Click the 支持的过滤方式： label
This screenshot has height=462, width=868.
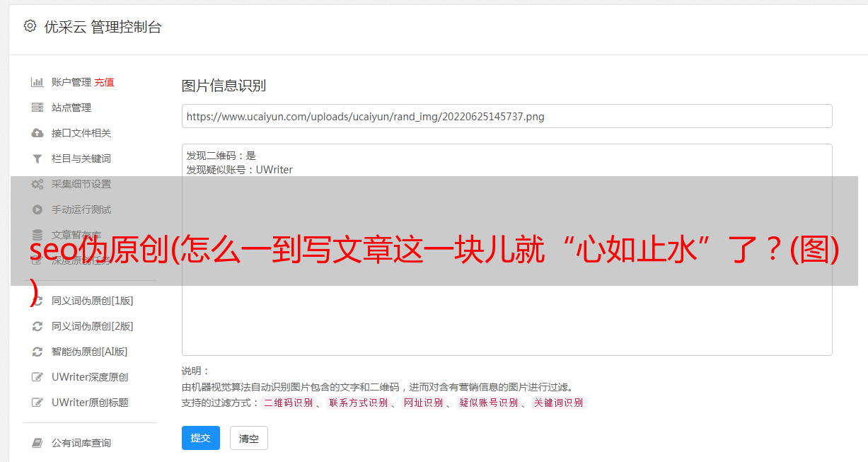[x=220, y=403]
